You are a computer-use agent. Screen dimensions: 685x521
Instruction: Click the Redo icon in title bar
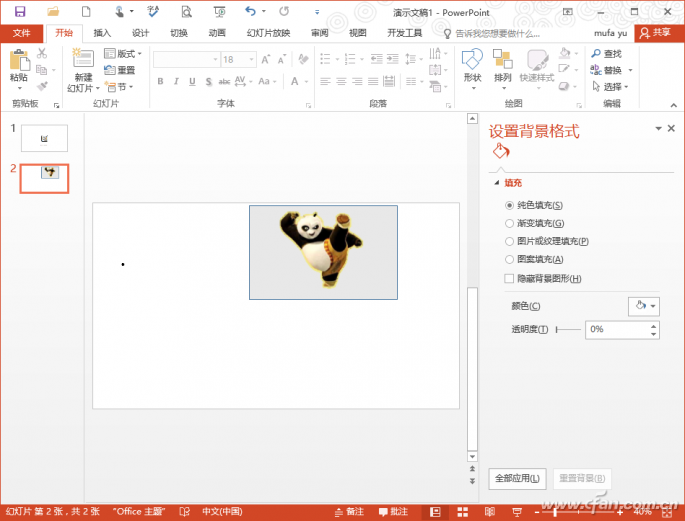point(284,11)
